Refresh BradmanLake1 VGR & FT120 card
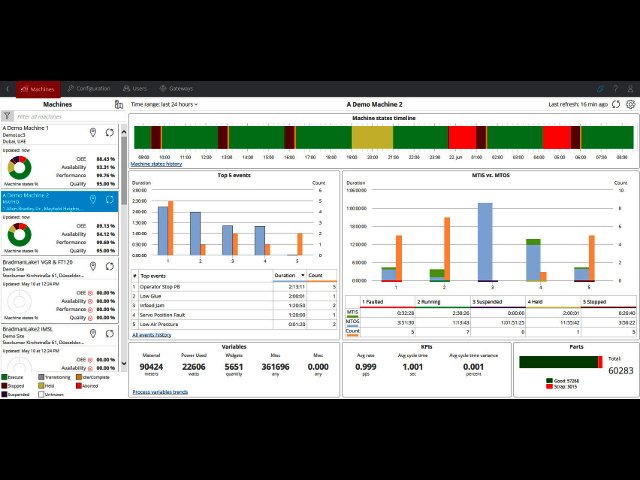 pos(109,265)
